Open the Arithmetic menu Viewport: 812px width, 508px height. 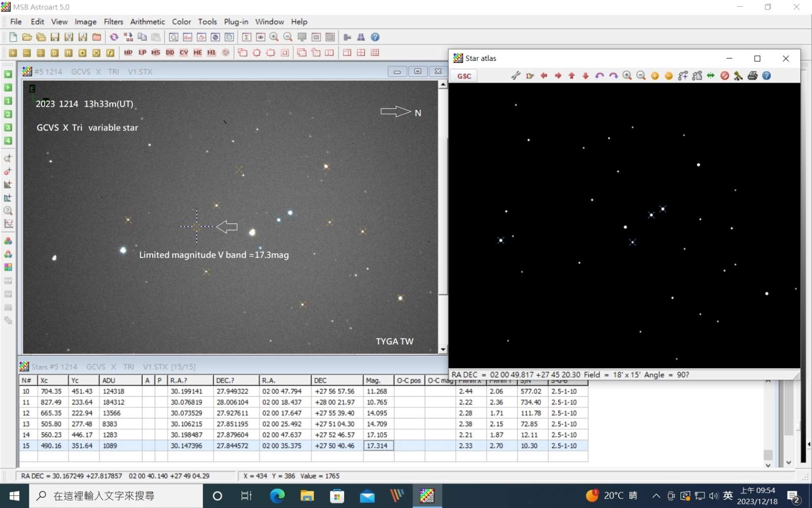147,22
